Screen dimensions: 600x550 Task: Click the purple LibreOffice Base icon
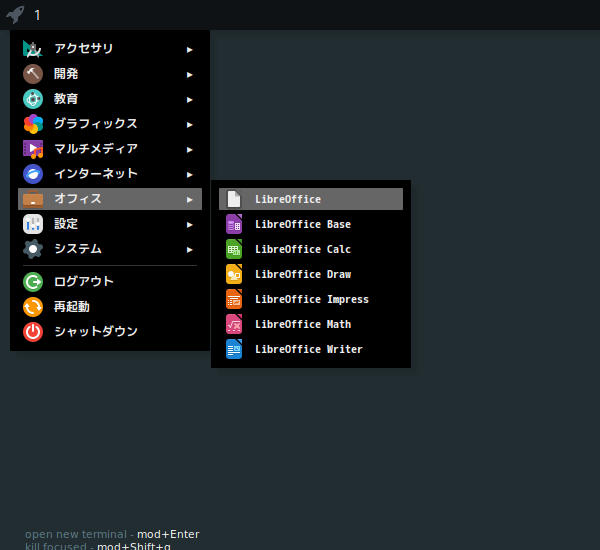coord(234,224)
